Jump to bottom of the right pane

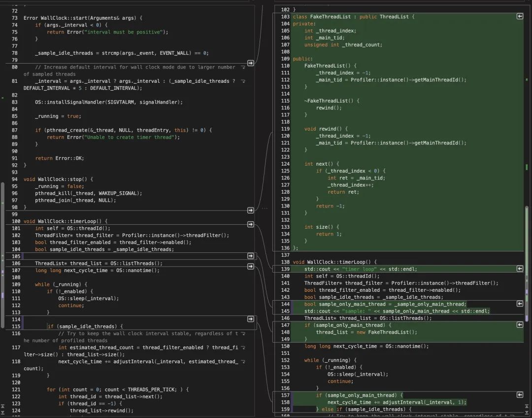pyautogui.click(x=527, y=412)
